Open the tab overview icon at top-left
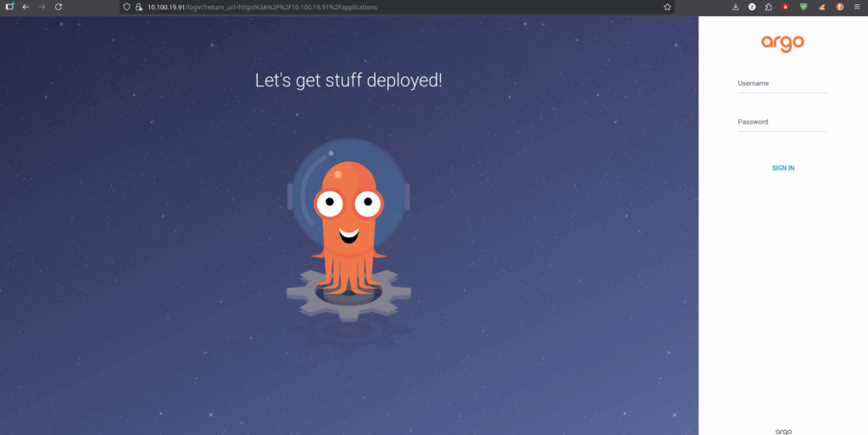This screenshot has width=868, height=435. (9, 7)
